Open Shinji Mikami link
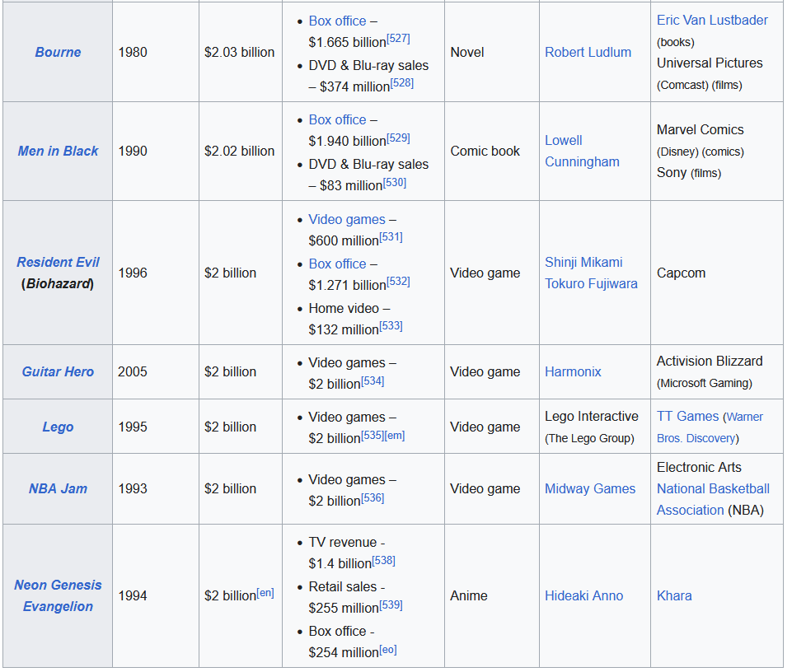Screen dimensions: 792x672 (x=583, y=262)
